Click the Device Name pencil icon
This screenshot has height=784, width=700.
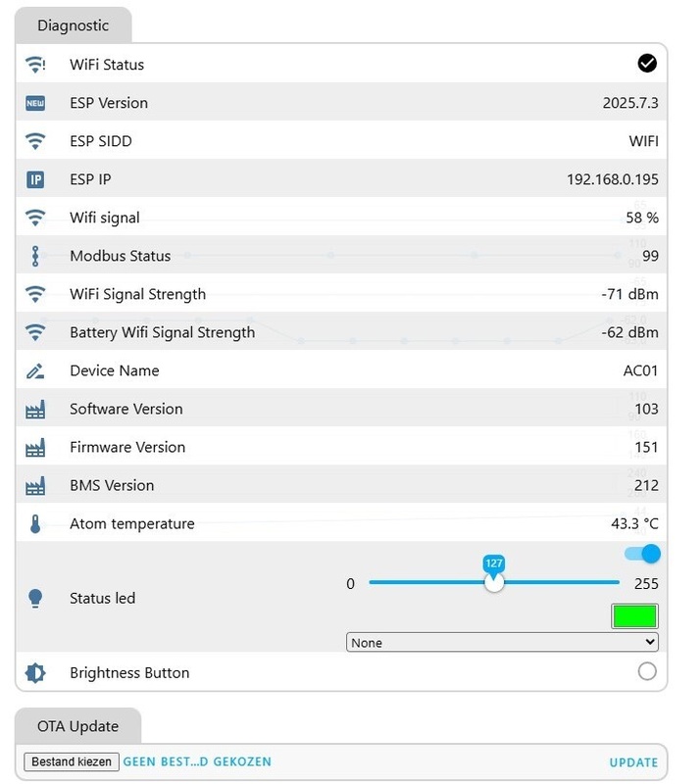(x=35, y=370)
